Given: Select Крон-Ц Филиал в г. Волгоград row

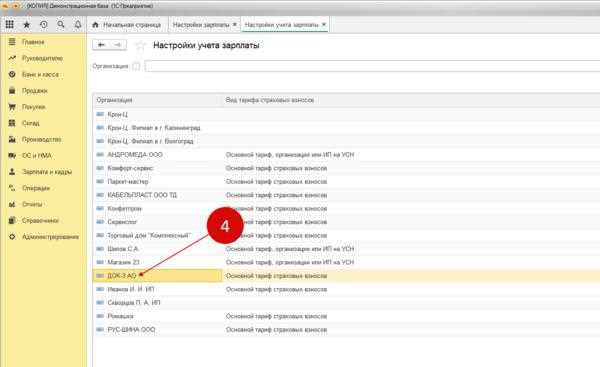Looking at the screenshot, I should (346, 141).
